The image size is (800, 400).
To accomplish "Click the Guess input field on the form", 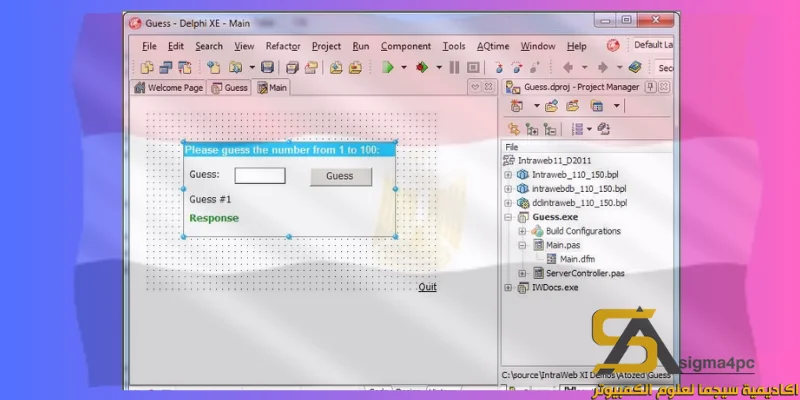I will tap(260, 176).
